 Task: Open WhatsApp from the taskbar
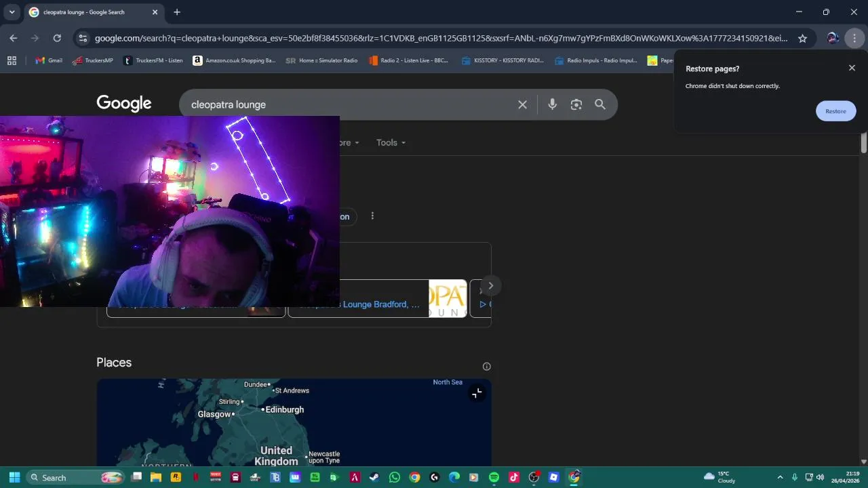[x=395, y=477]
